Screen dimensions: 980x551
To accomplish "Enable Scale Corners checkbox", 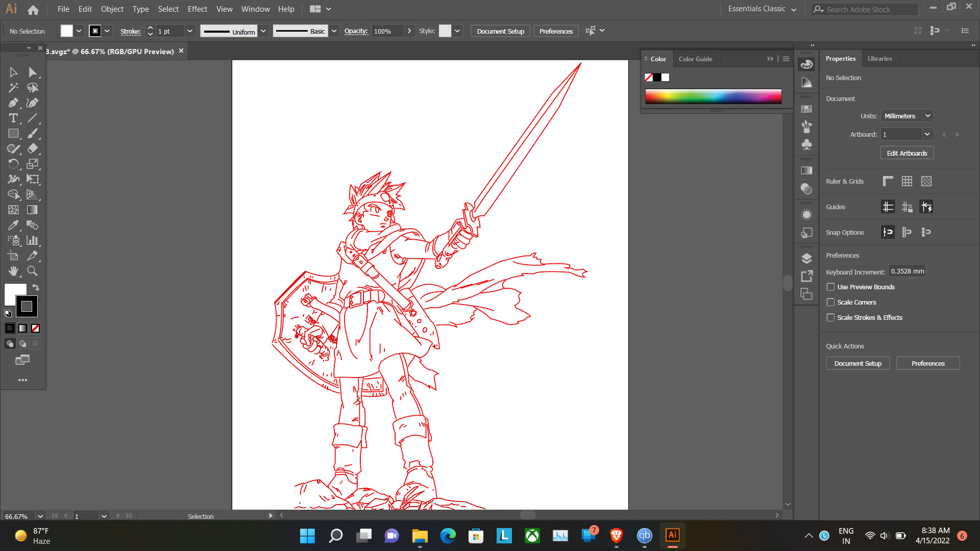I will point(831,303).
